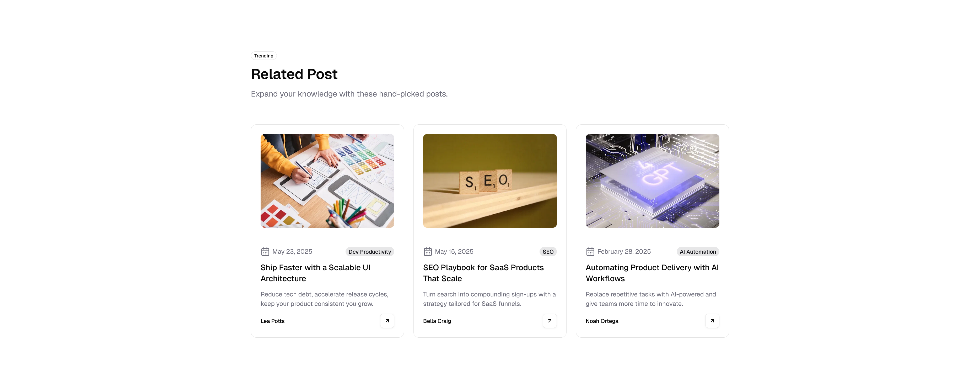Click the GPT chip image thumbnail
Viewport: 980px width, 388px height.
tap(652, 181)
